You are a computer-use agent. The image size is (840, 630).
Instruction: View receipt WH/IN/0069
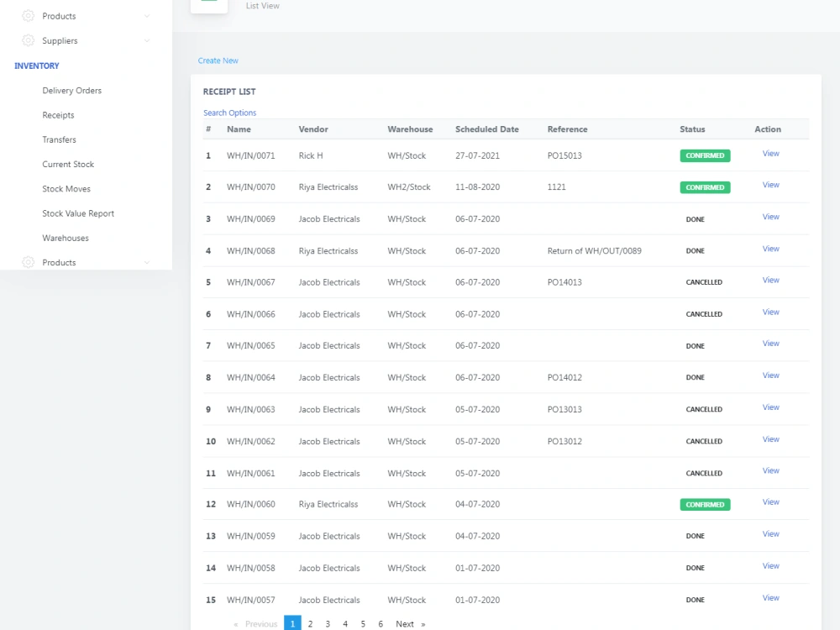click(771, 217)
